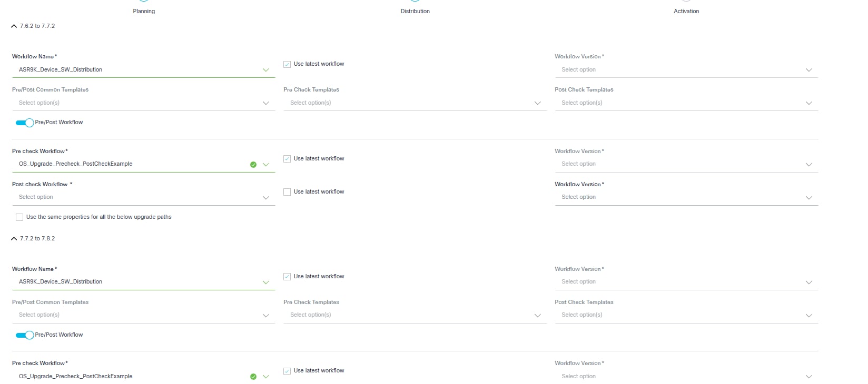
Task: Open Post Check Templates dropdown under 7.6.2 to 7.7.2
Action: [x=685, y=103]
